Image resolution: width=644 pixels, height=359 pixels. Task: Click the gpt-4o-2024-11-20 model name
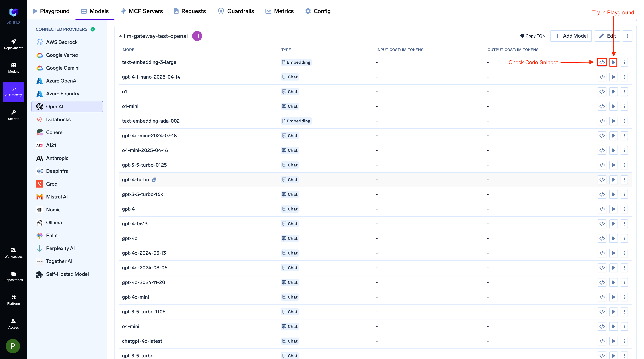tap(143, 282)
